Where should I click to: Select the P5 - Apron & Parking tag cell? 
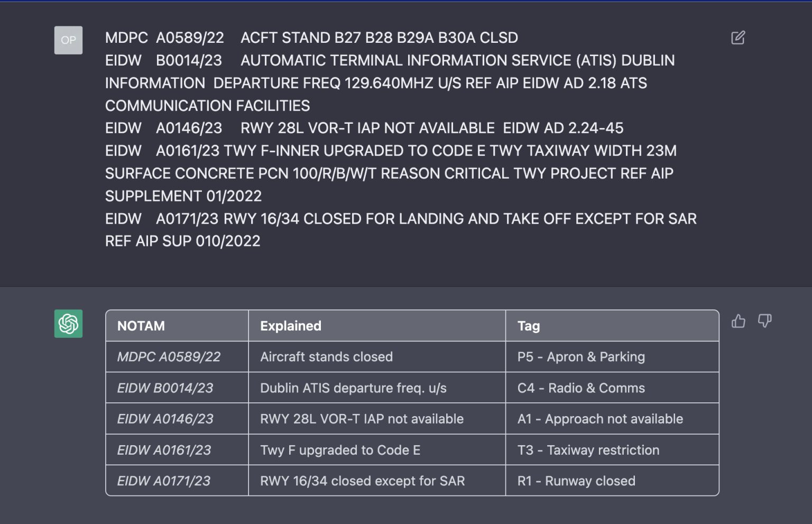click(x=580, y=356)
